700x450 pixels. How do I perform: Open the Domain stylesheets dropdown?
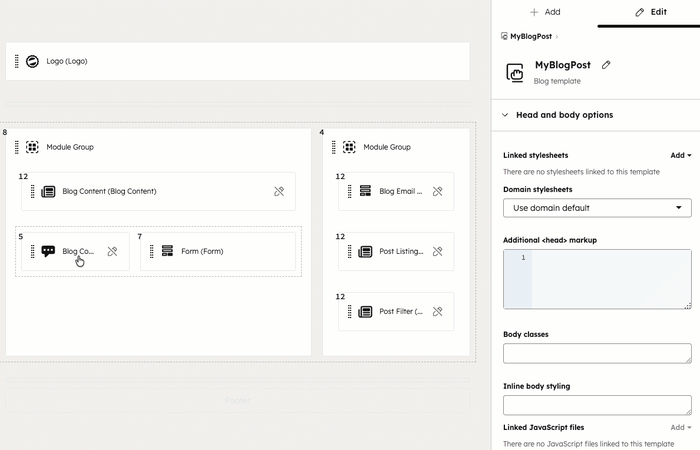coord(597,208)
